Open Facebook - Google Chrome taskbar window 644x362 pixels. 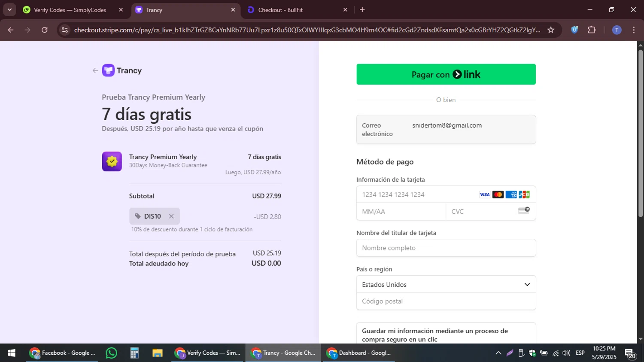click(62, 353)
